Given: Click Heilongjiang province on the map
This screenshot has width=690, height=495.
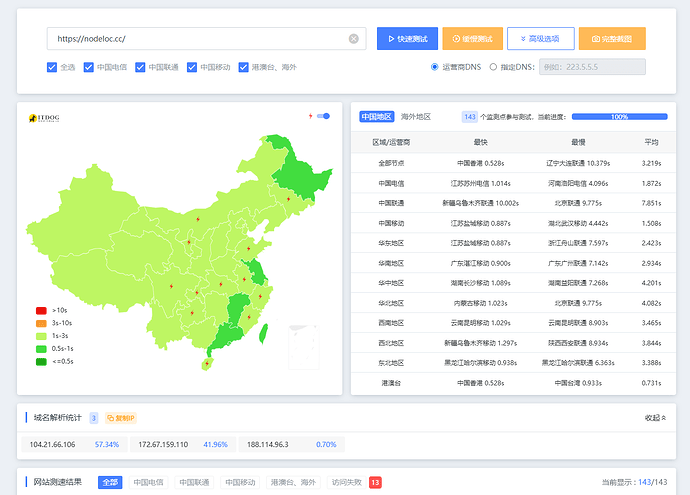Looking at the screenshot, I should point(299,174).
